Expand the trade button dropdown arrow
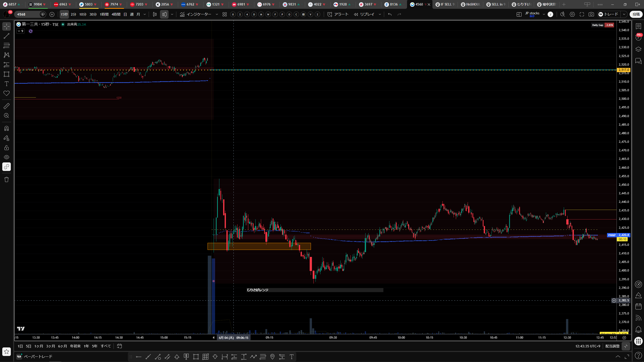644x362 pixels. pos(624,14)
